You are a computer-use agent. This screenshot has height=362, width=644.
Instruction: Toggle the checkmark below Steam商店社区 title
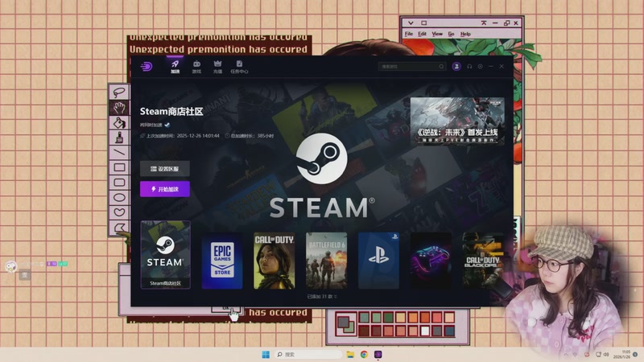167,125
